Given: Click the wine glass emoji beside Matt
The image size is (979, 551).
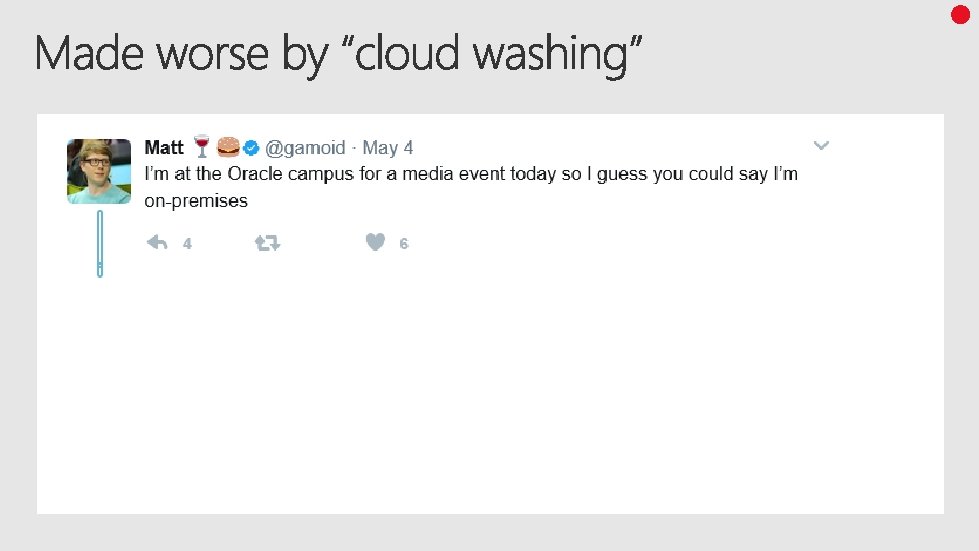Looking at the screenshot, I should pos(202,148).
